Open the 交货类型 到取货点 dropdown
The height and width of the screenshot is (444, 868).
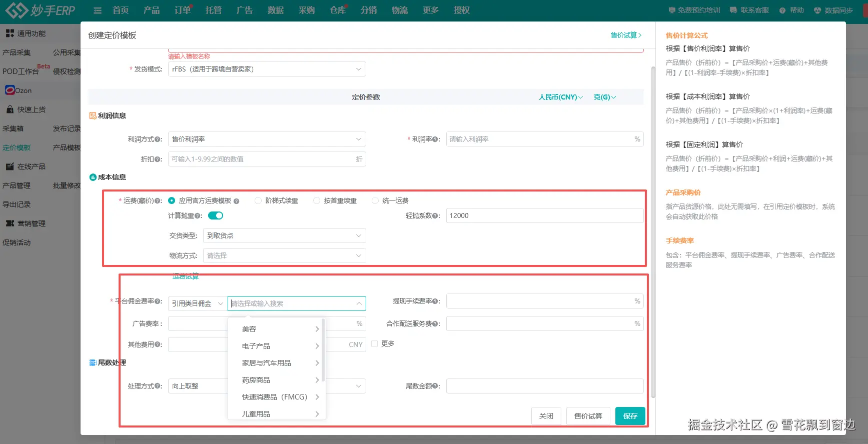pos(284,235)
